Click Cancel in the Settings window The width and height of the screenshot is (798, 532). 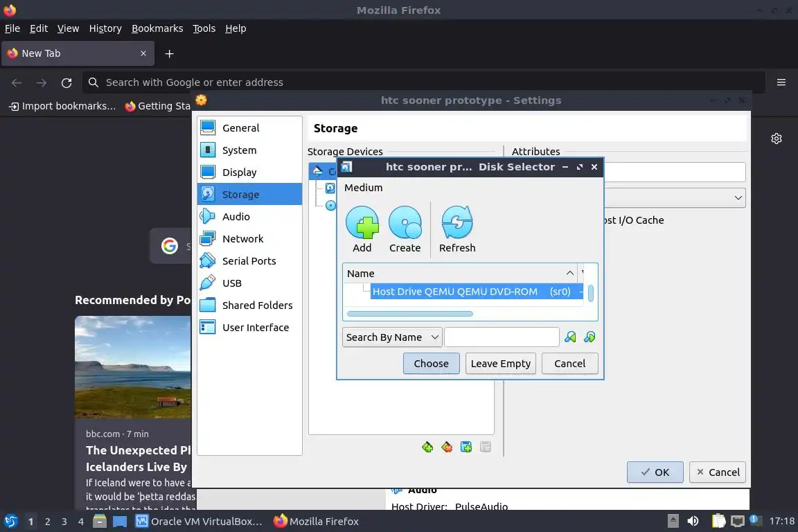(718, 472)
